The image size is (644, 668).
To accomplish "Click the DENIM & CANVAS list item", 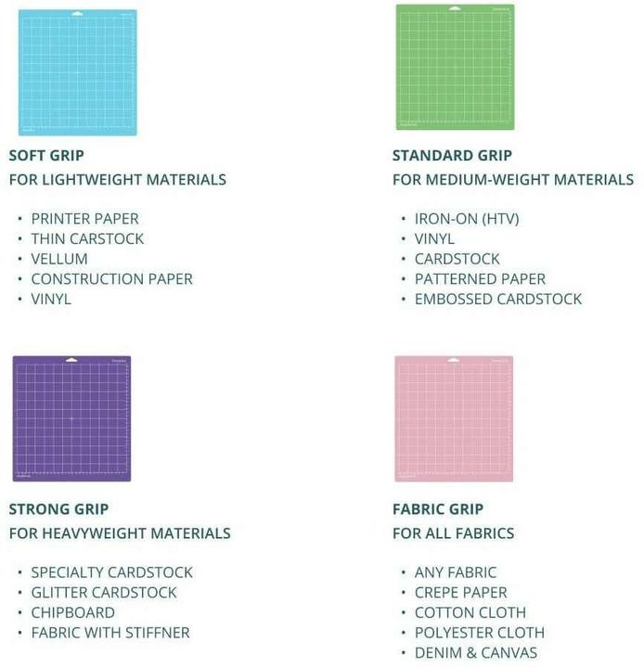I will (476, 652).
